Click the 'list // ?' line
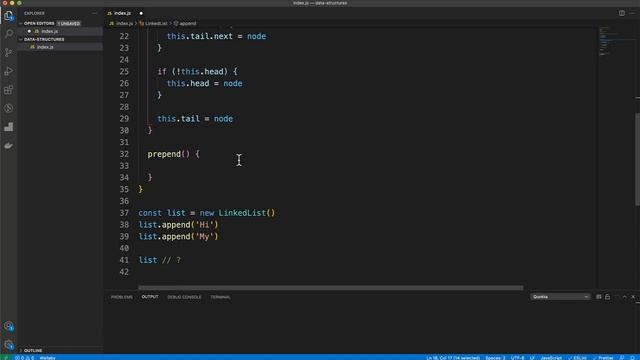Viewport: 640px width, 360px height. click(x=160, y=260)
